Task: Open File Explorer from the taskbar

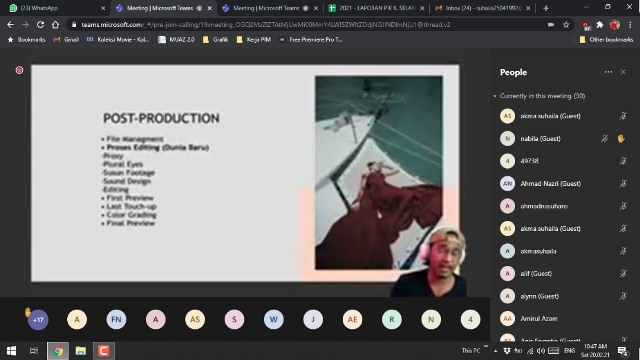Action: [x=80, y=351]
